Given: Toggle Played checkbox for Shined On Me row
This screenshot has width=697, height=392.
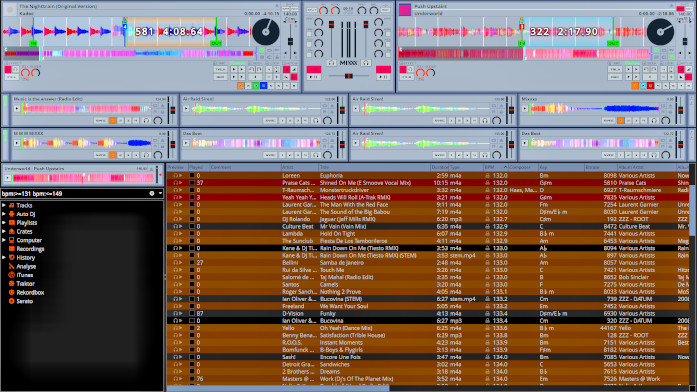Looking at the screenshot, I should [192, 183].
